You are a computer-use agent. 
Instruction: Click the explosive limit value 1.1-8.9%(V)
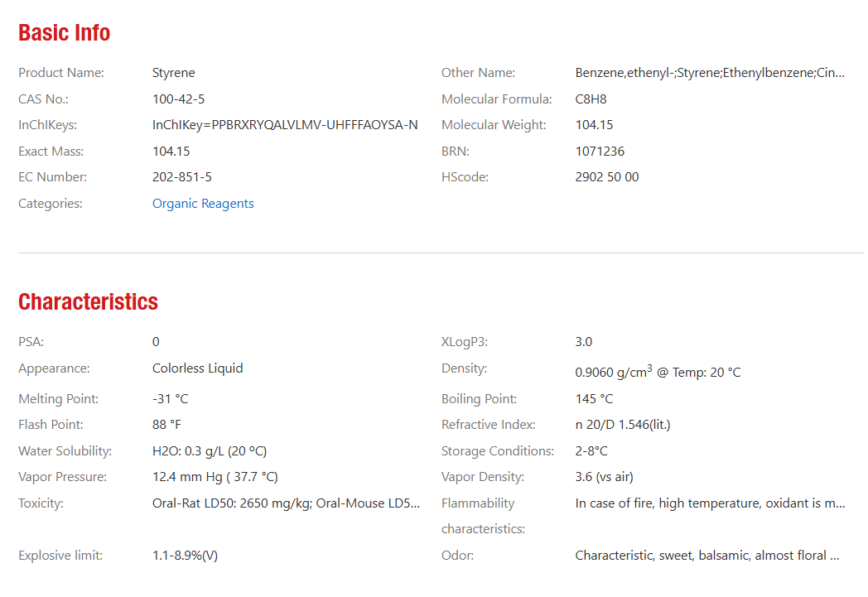pos(185,556)
